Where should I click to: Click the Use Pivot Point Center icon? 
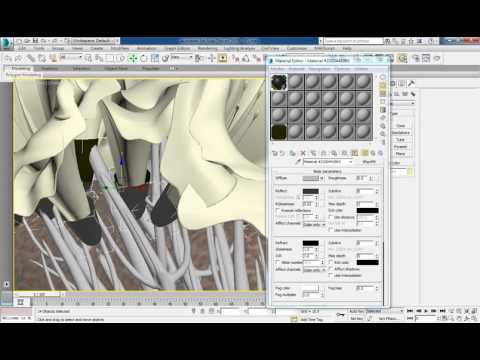199,59
